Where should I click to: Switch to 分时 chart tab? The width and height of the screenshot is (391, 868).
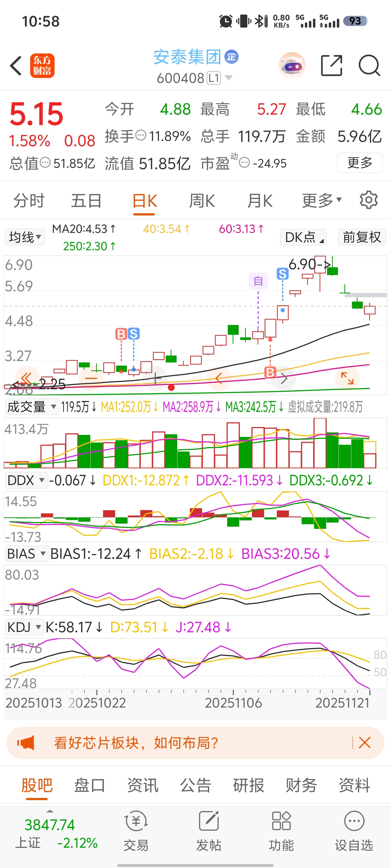coord(29,201)
